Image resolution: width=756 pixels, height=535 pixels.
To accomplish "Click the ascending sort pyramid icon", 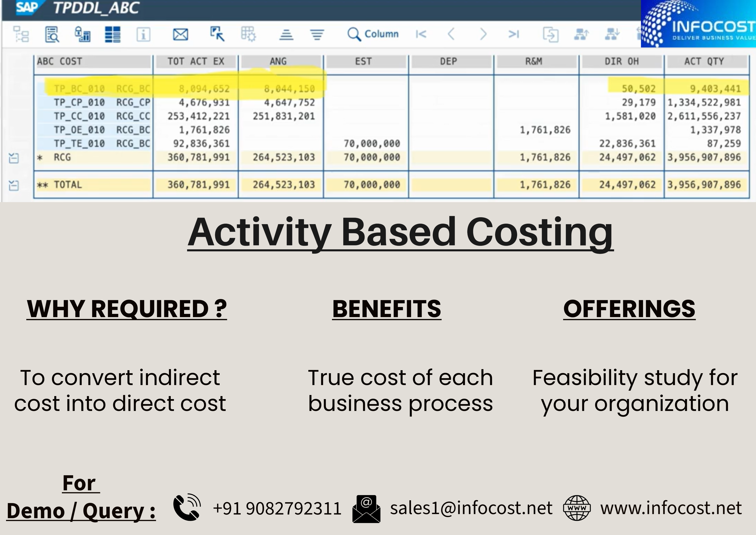I will coord(286,34).
